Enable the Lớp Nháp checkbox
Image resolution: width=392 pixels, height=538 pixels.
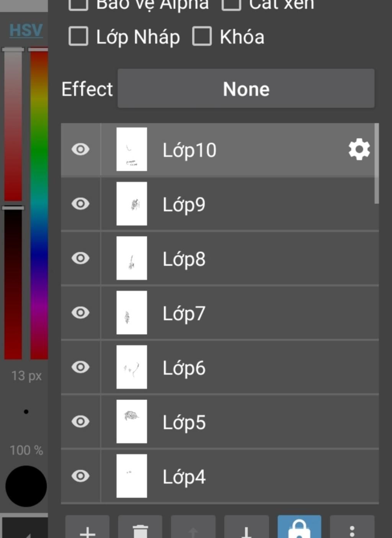point(78,36)
